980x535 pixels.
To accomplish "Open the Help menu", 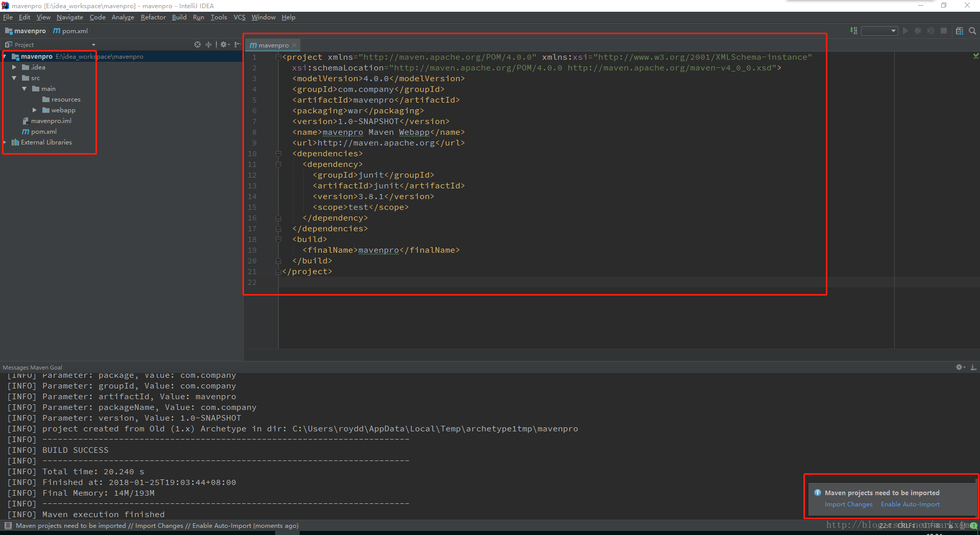I will coord(288,17).
